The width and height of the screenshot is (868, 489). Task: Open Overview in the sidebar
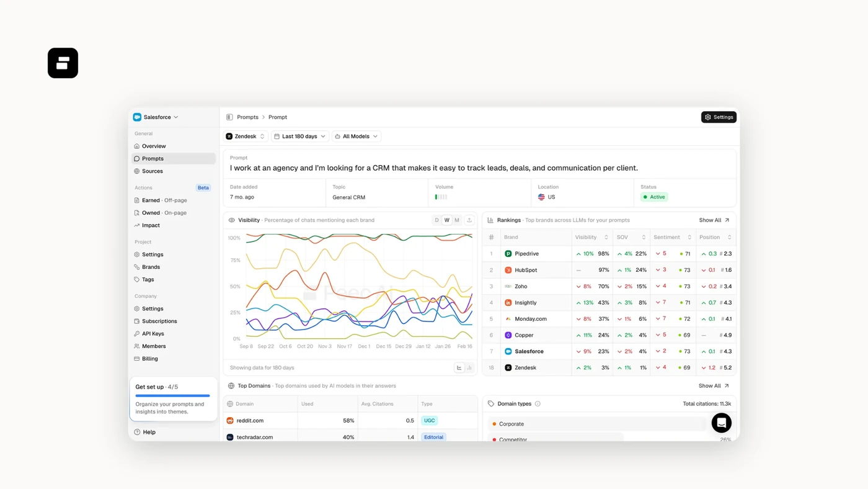[x=174, y=146]
